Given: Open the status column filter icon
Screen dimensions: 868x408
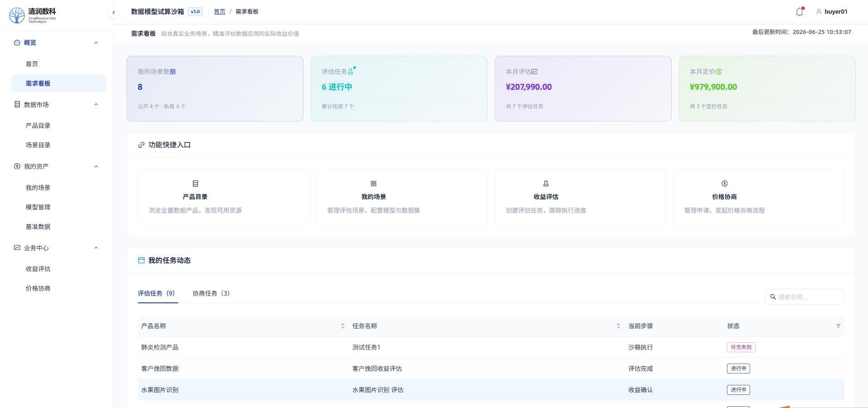Looking at the screenshot, I should coord(838,326).
